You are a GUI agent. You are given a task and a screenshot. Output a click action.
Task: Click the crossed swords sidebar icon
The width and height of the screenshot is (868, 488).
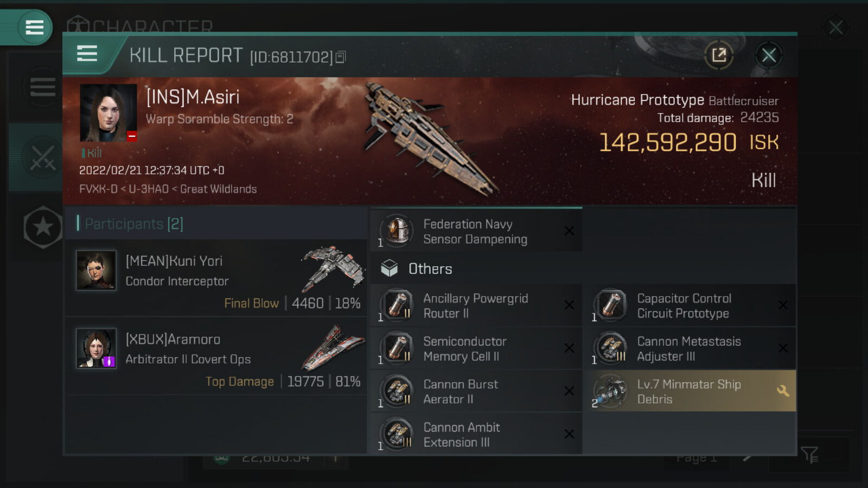(42, 158)
